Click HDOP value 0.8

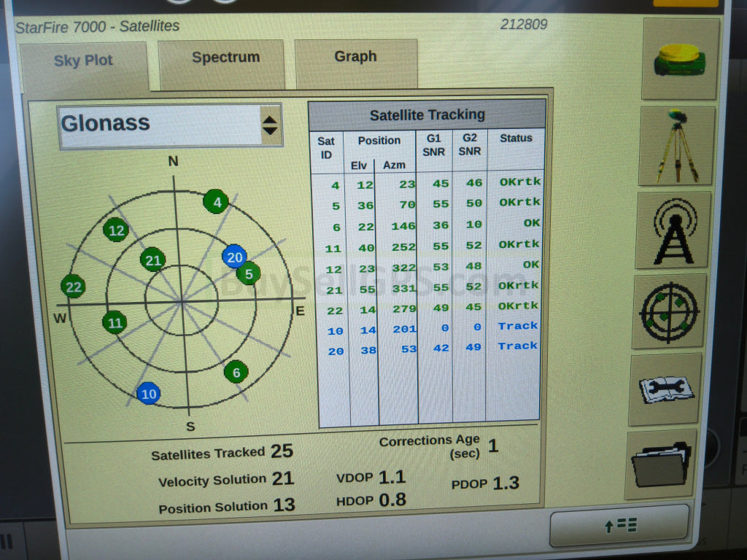pos(392,499)
